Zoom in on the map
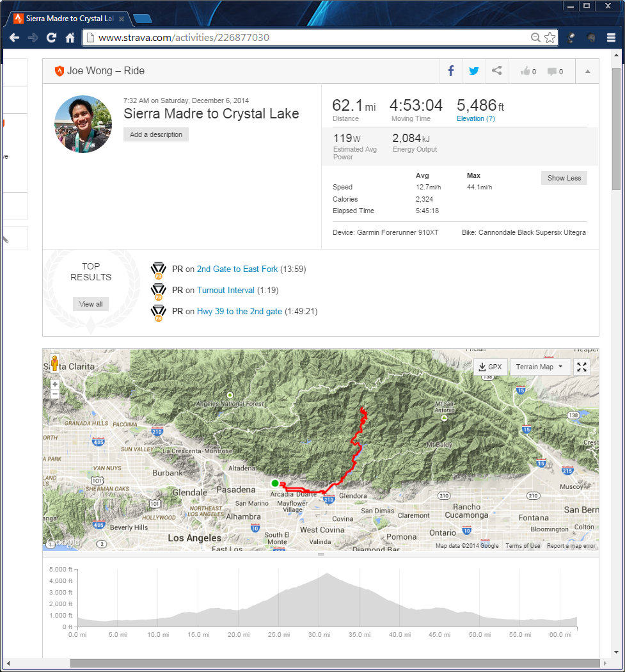 point(55,385)
